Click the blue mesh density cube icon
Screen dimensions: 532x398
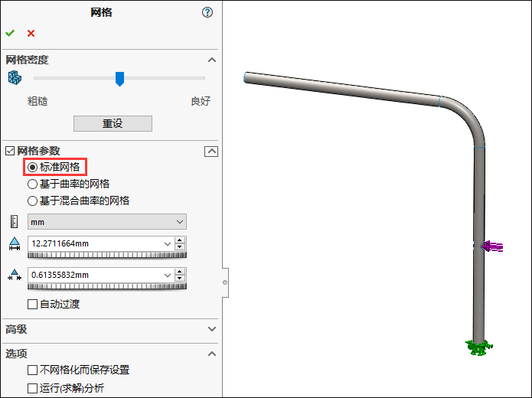[x=15, y=78]
